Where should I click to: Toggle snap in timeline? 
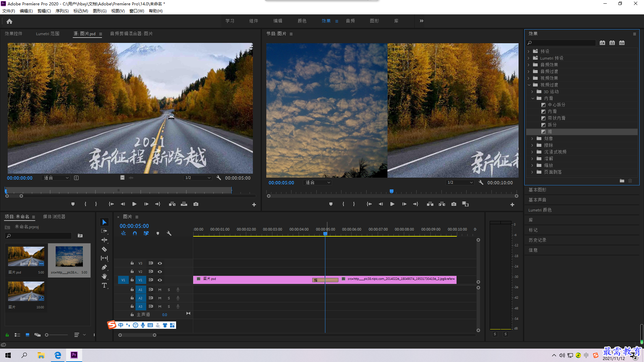click(135, 233)
